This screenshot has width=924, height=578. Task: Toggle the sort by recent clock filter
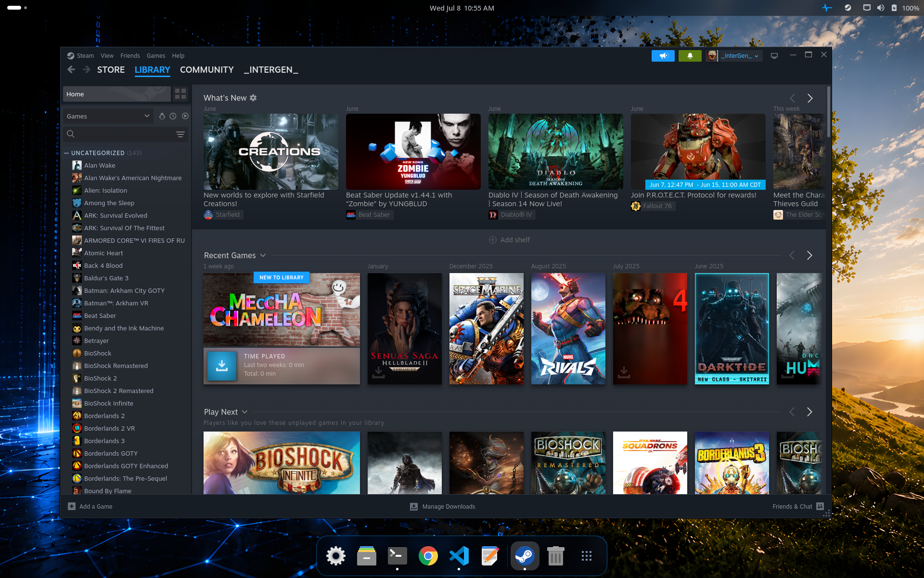[x=173, y=116]
